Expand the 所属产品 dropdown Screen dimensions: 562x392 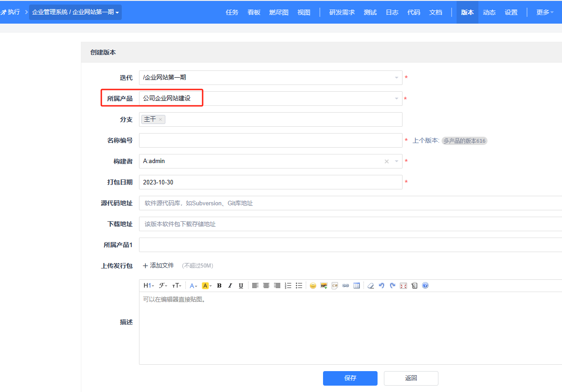[x=270, y=99]
